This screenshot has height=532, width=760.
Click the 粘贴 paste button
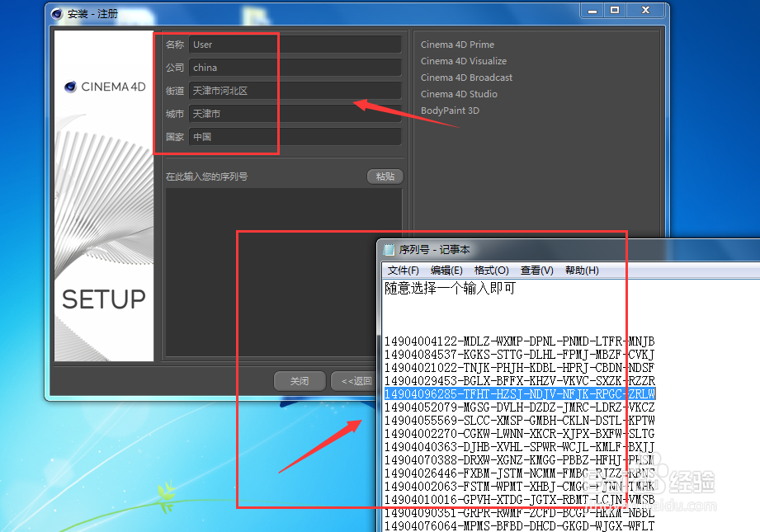tap(385, 177)
